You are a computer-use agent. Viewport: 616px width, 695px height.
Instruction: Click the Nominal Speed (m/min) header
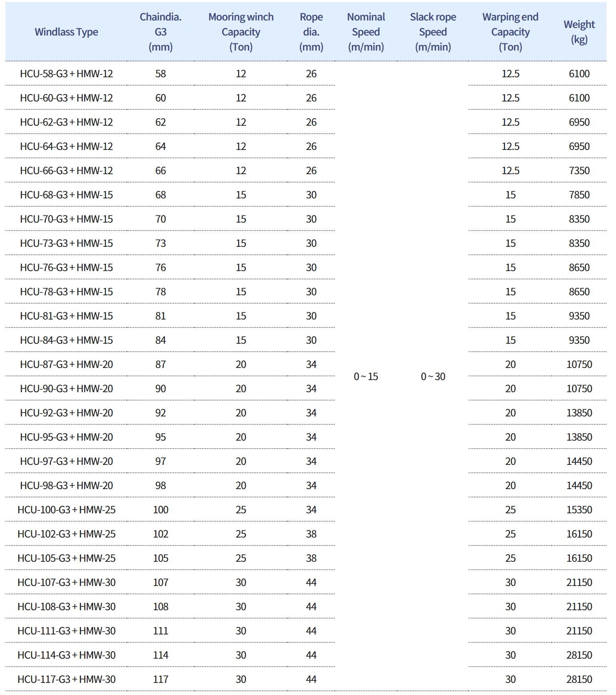(x=366, y=32)
